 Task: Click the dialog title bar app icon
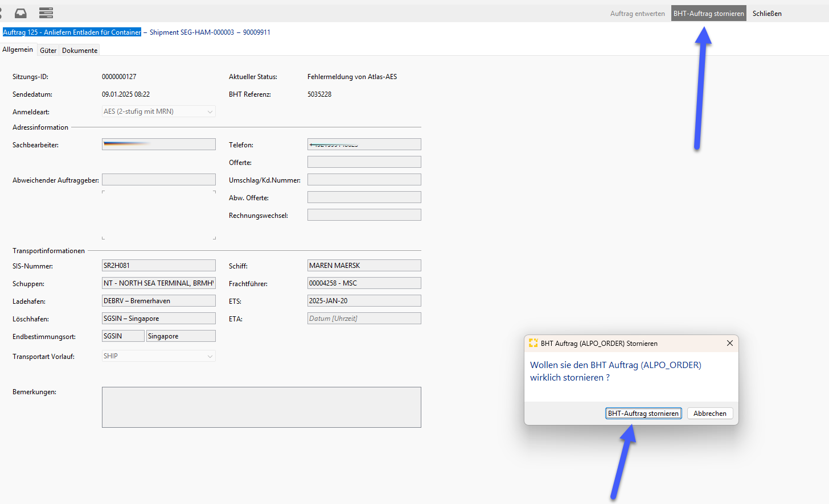click(533, 343)
